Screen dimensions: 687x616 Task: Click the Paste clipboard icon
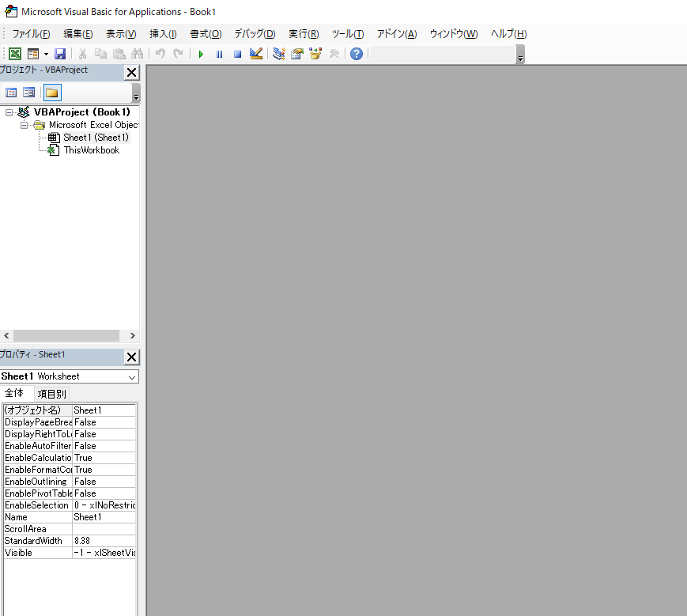click(119, 54)
